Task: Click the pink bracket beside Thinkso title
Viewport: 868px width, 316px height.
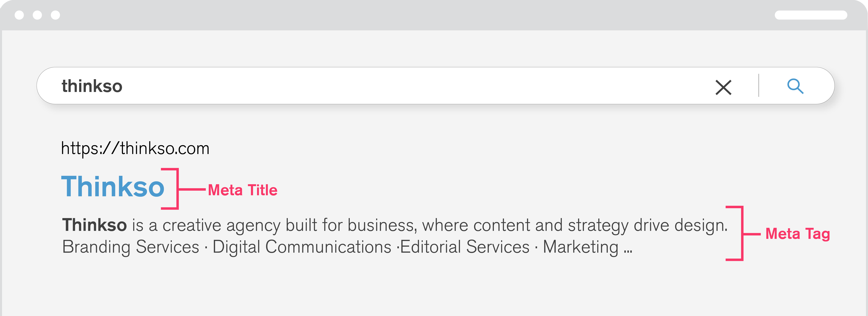Action: click(177, 189)
